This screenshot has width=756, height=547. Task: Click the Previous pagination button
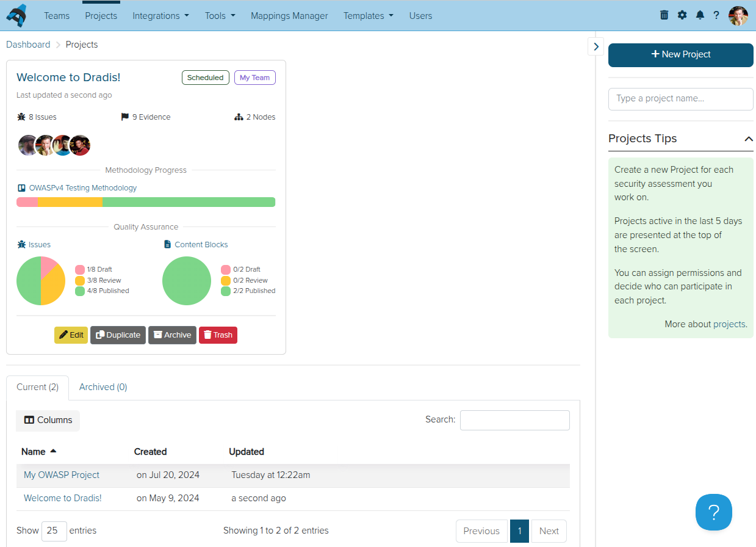click(x=481, y=531)
